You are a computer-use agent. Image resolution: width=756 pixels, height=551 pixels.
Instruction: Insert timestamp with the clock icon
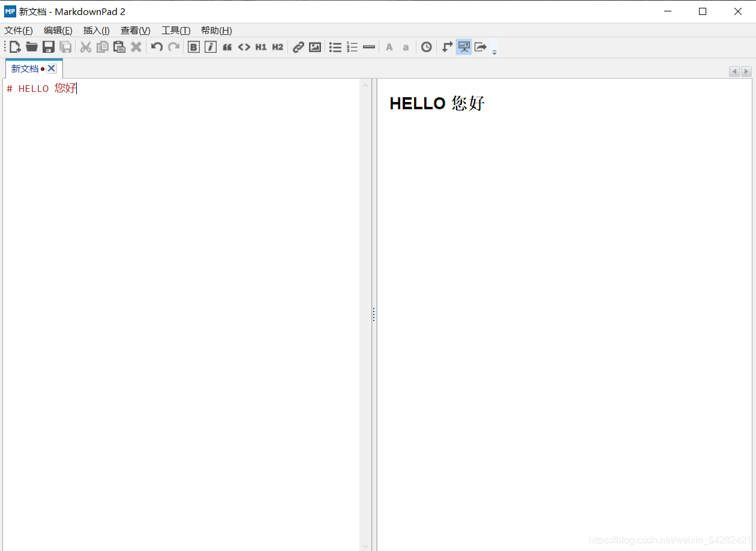[427, 47]
